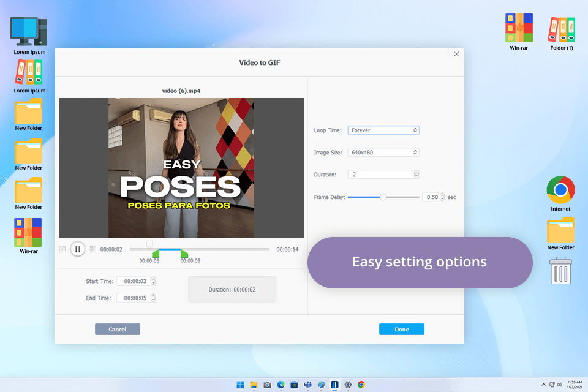The image size is (588, 392).
Task: Click the 'video (6).mp4' file name
Action: (x=181, y=91)
